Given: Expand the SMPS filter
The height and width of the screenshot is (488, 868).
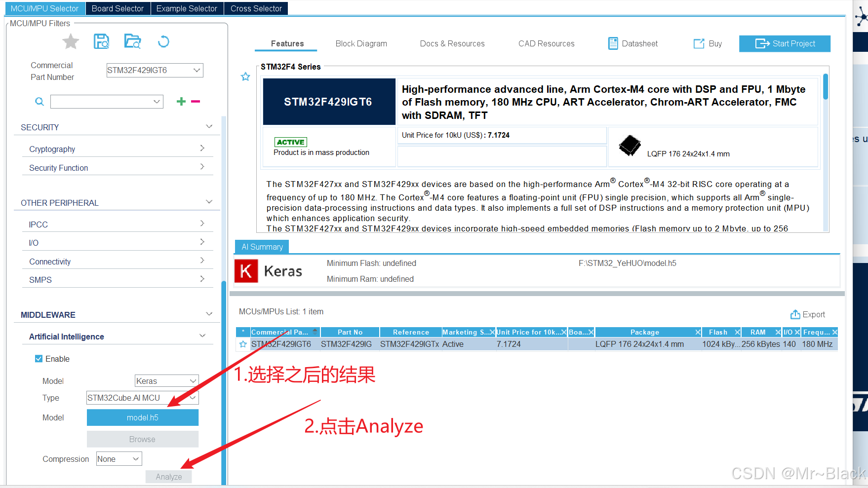Looking at the screenshot, I should point(202,279).
